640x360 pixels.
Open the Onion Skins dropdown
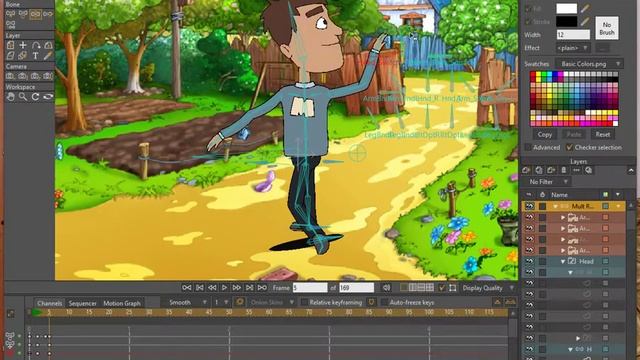coord(271,302)
